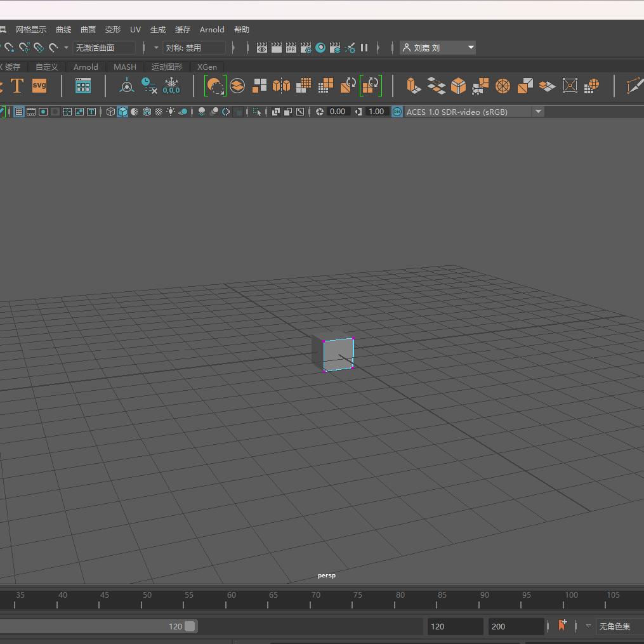
Task: Click the exposure value field 0.00
Action: (338, 112)
